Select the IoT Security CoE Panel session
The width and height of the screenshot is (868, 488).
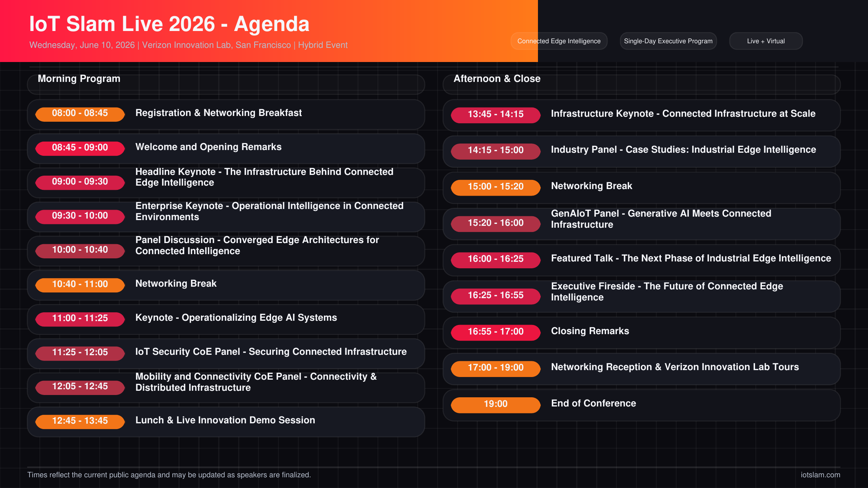click(271, 352)
